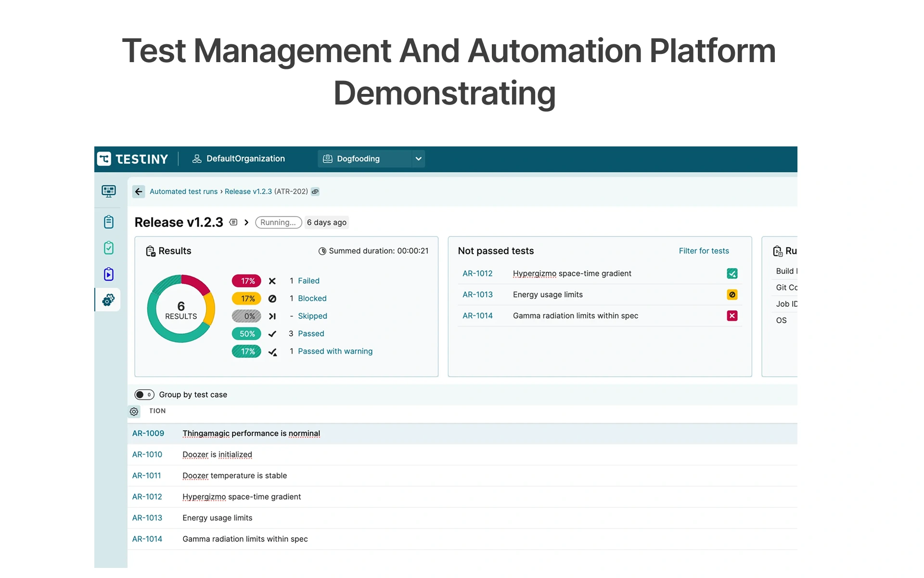Click green status icon for Hypergizmo gradient
The height and width of the screenshot is (578, 924).
732,274
